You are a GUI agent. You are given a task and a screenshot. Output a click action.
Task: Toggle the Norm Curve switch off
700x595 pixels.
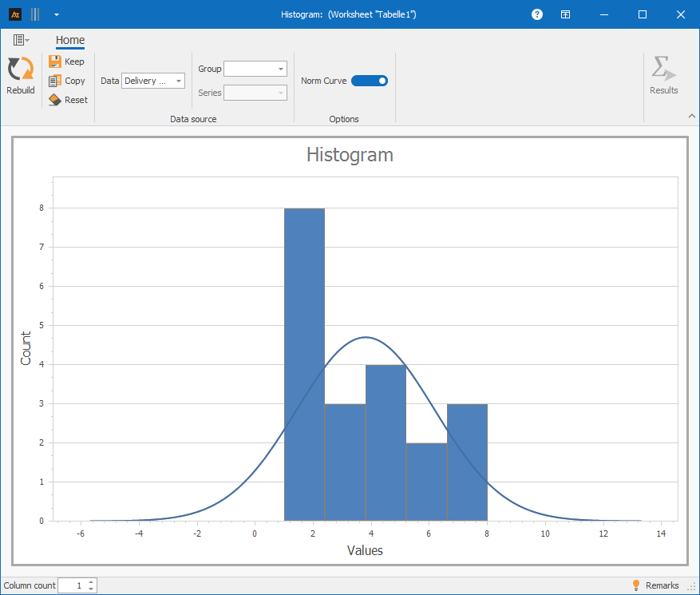pyautogui.click(x=369, y=81)
